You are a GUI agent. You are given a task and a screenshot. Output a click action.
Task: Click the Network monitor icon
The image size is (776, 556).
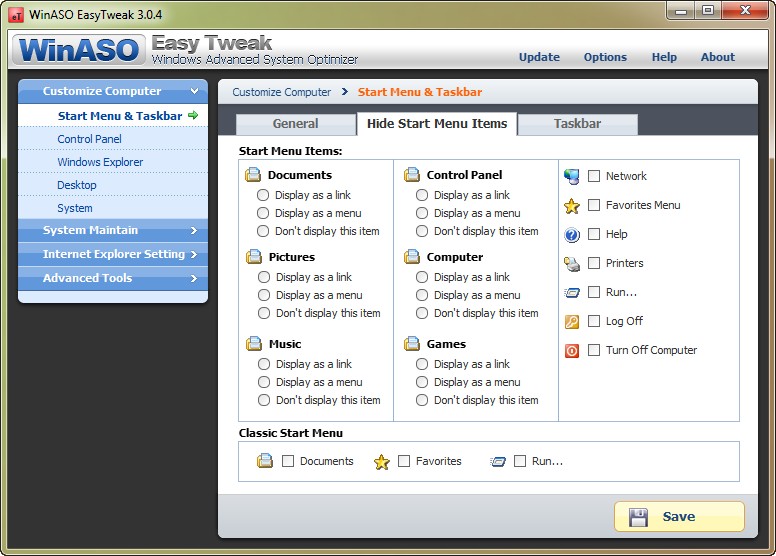(x=572, y=176)
